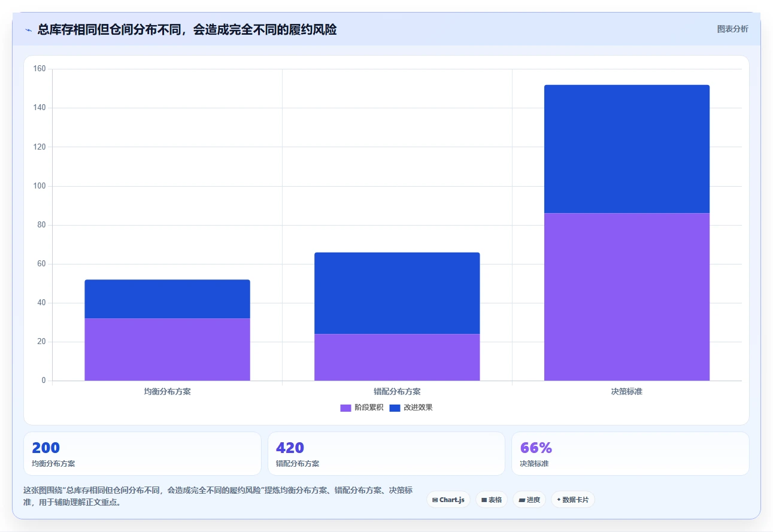Screen dimensions: 773x532
Task: Click the 图表分析 label in header
Action: [x=732, y=29]
